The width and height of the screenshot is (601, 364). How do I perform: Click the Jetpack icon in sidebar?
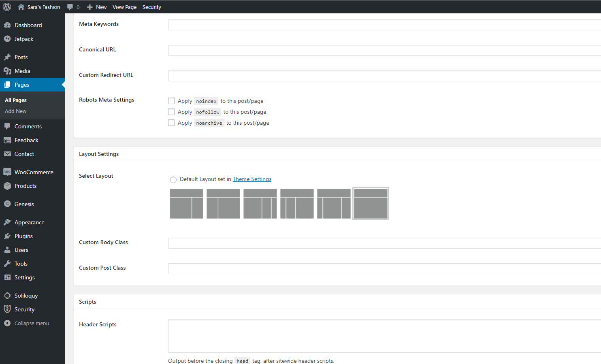tap(7, 39)
